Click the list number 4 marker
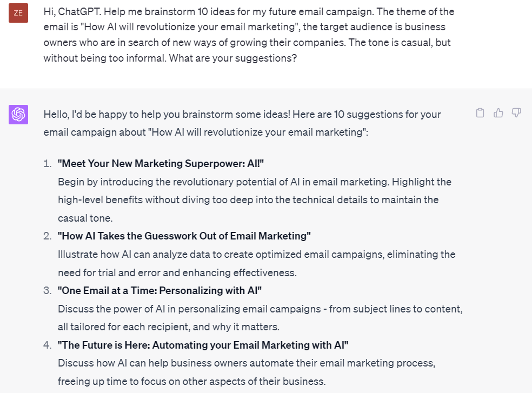This screenshot has width=532, height=393. click(48, 345)
